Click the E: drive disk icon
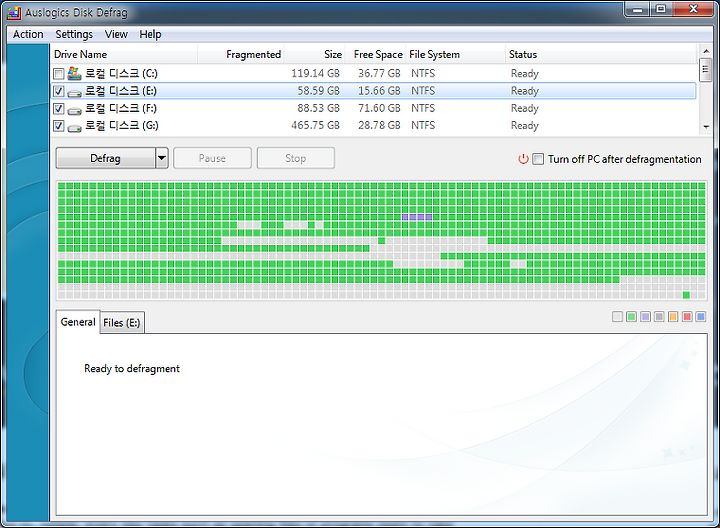Screen dimensions: 720x528 74,92
